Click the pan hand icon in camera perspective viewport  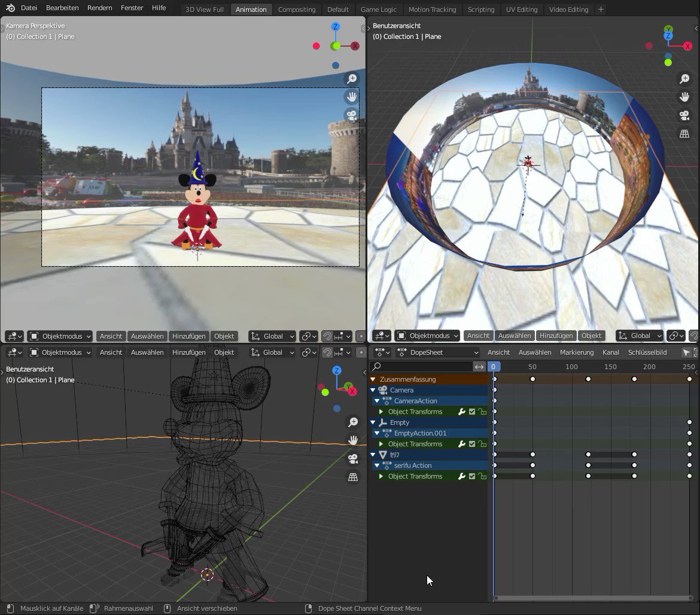click(352, 97)
